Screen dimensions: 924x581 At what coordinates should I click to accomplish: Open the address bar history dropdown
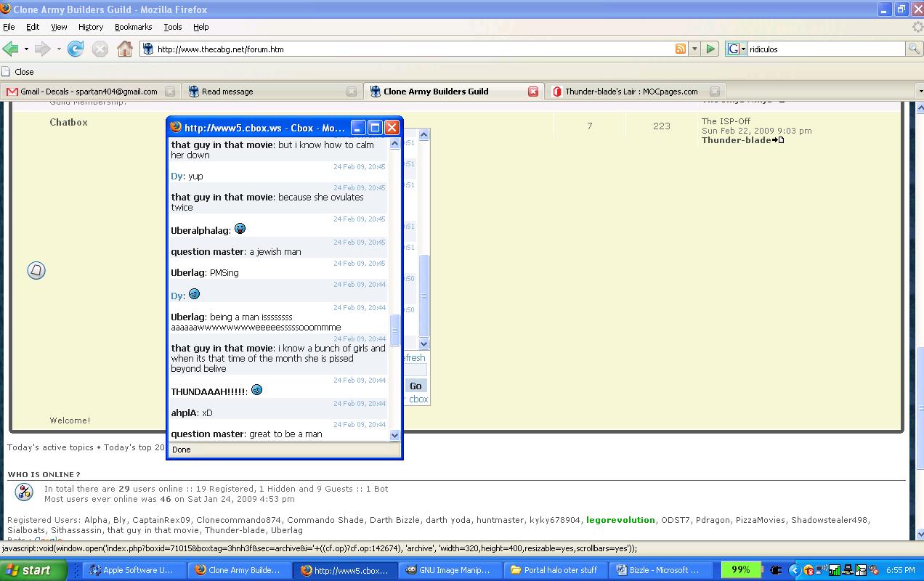[x=694, y=49]
